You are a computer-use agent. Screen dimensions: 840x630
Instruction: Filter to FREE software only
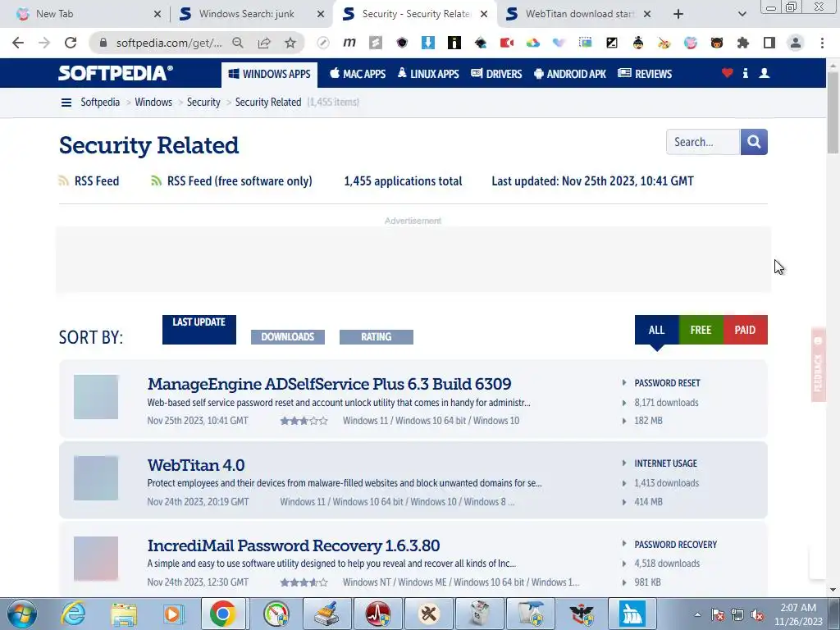tap(701, 330)
